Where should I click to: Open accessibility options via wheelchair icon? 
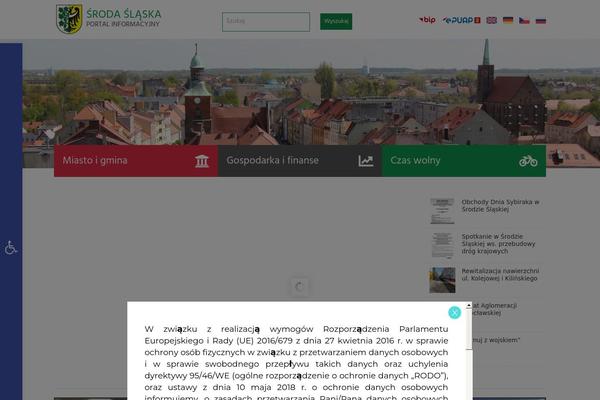pos(11,248)
